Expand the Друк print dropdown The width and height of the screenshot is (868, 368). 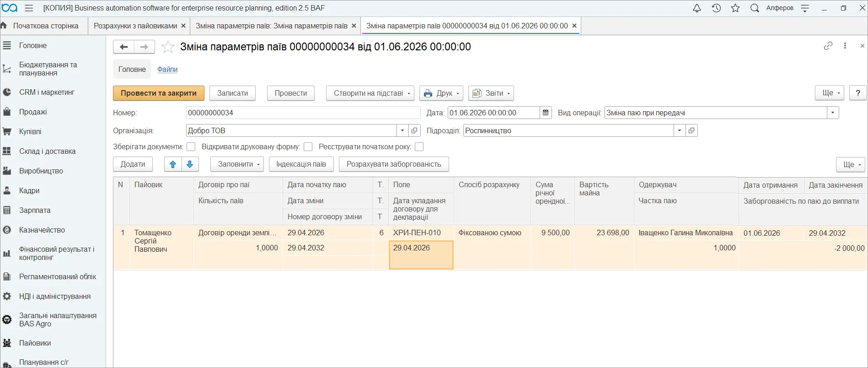click(441, 93)
